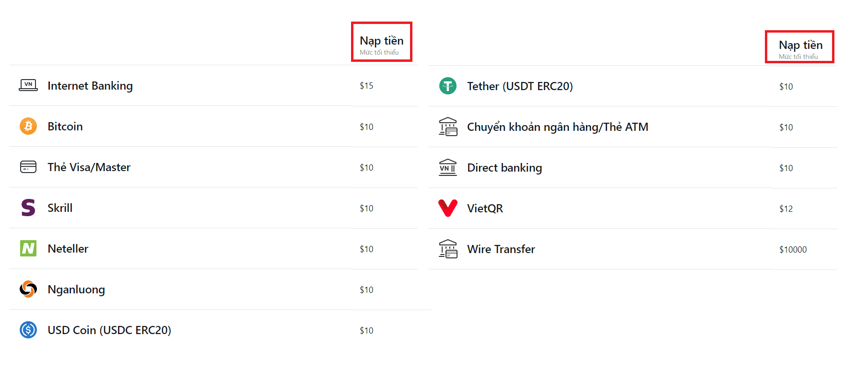Screen dimensions: 868x371
Task: Select the $10 amount for Thẻ Visa/Master
Action: tap(366, 167)
